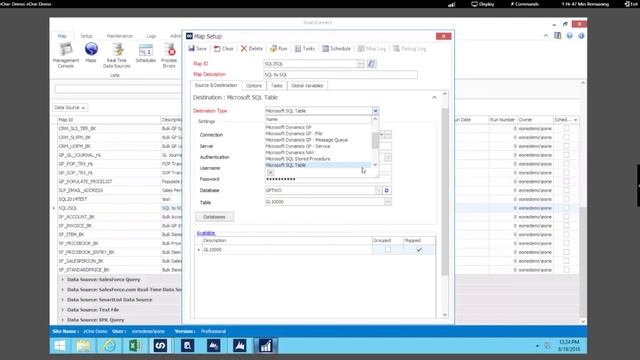This screenshot has width=640, height=360.
Task: Switch to Global Variables tab
Action: click(x=307, y=86)
